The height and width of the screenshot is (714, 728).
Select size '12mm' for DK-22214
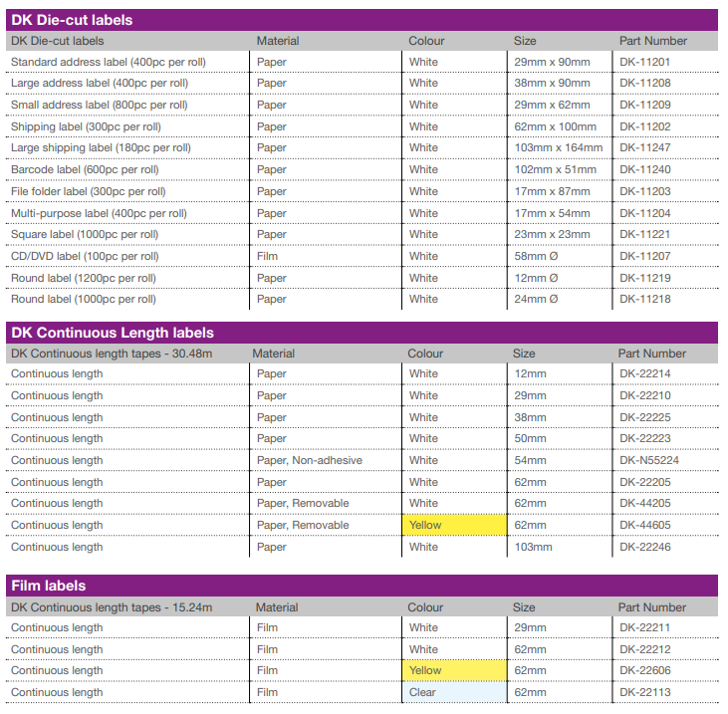click(530, 373)
